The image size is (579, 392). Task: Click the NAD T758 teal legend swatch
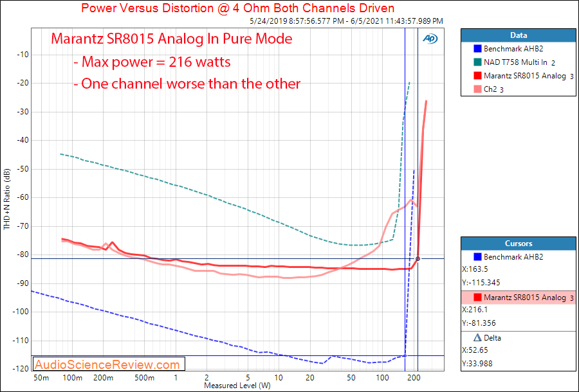tap(477, 62)
